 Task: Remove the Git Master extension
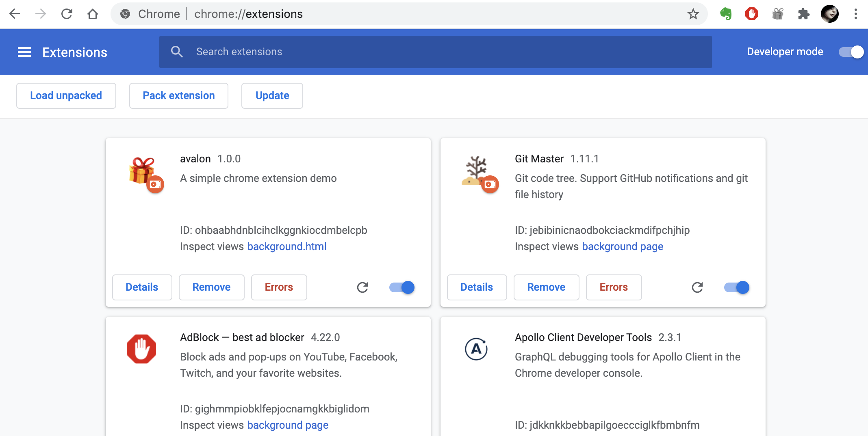click(546, 287)
